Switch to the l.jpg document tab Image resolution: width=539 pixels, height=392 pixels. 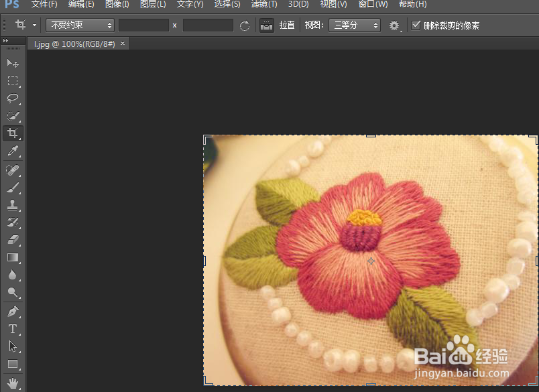point(74,44)
